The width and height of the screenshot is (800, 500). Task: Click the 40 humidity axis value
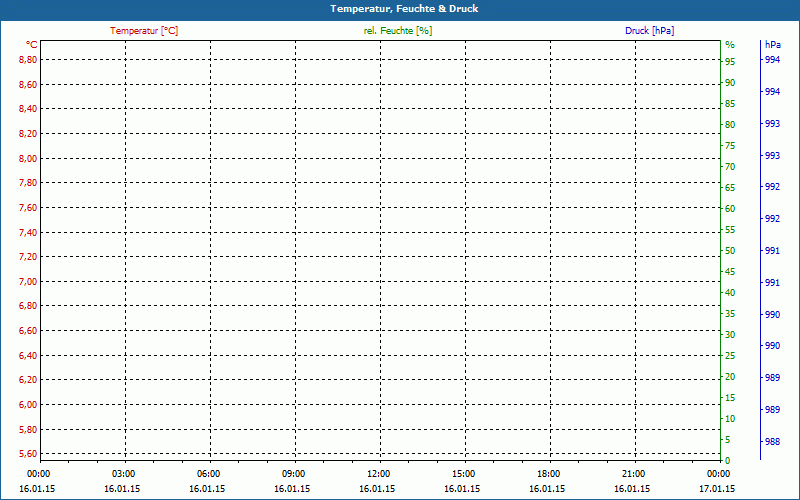(x=730, y=293)
